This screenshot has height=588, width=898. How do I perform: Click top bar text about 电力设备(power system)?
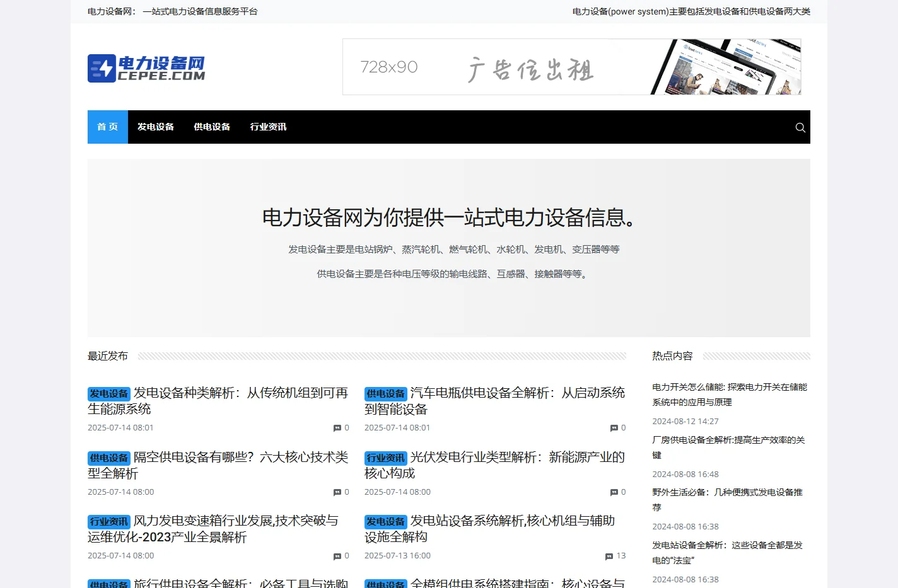point(691,11)
